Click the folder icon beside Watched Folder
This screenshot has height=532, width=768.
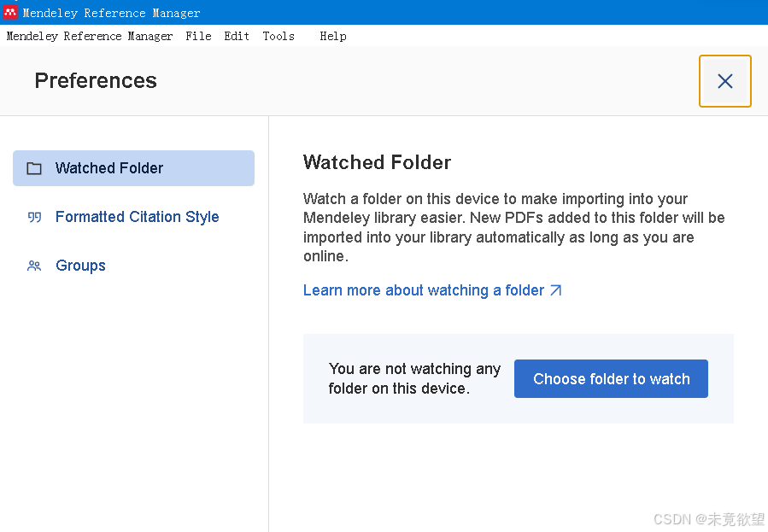34,168
